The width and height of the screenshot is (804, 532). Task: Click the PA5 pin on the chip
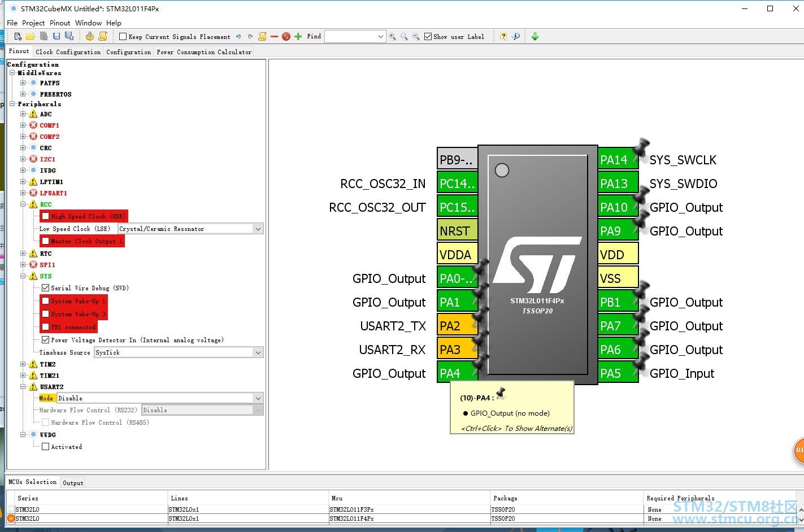point(618,373)
